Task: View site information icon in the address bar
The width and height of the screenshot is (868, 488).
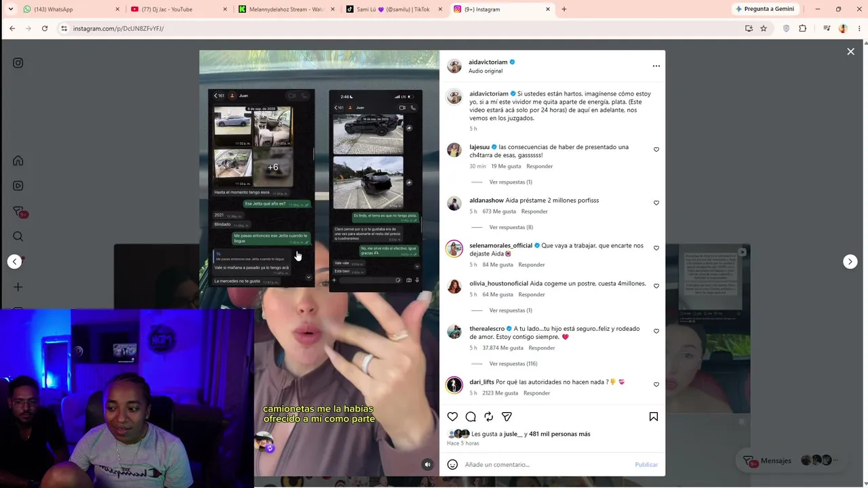Action: point(64,28)
